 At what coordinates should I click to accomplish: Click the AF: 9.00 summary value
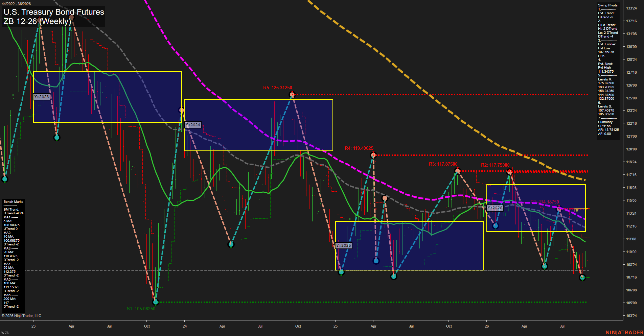(x=604, y=134)
